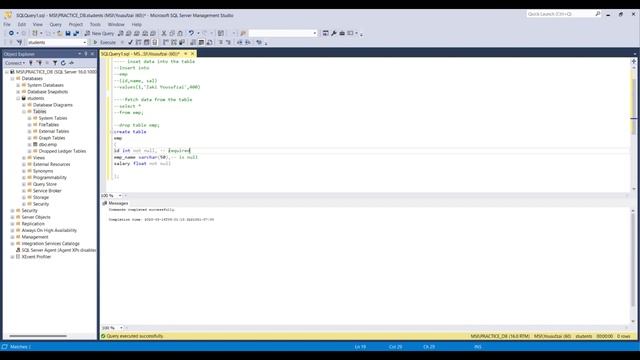This screenshot has width=640, height=360.
Task: Click the Cut toolbar icon
Action: click(164, 33)
